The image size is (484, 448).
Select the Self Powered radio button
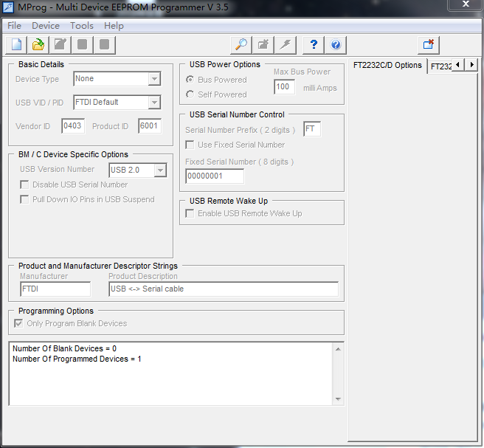[190, 94]
